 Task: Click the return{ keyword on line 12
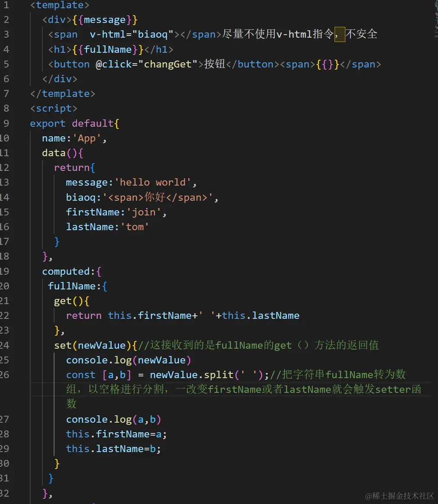74,167
